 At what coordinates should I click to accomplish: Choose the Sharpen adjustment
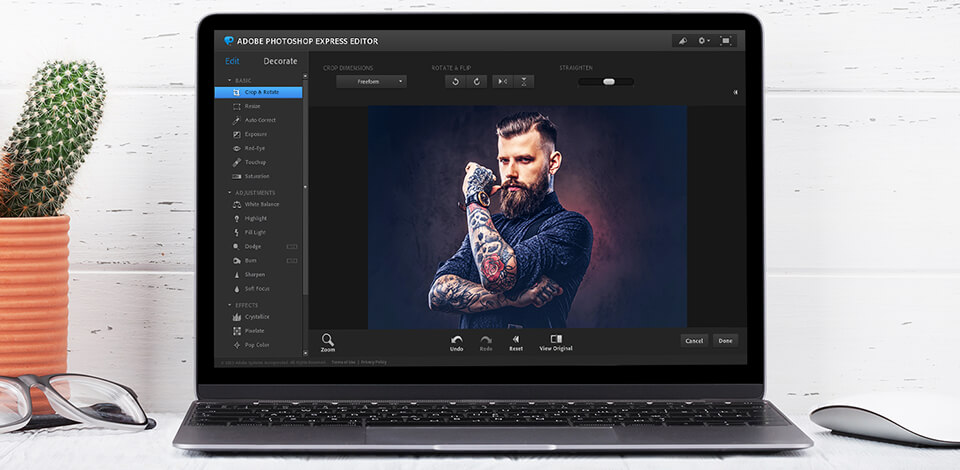[x=249, y=275]
